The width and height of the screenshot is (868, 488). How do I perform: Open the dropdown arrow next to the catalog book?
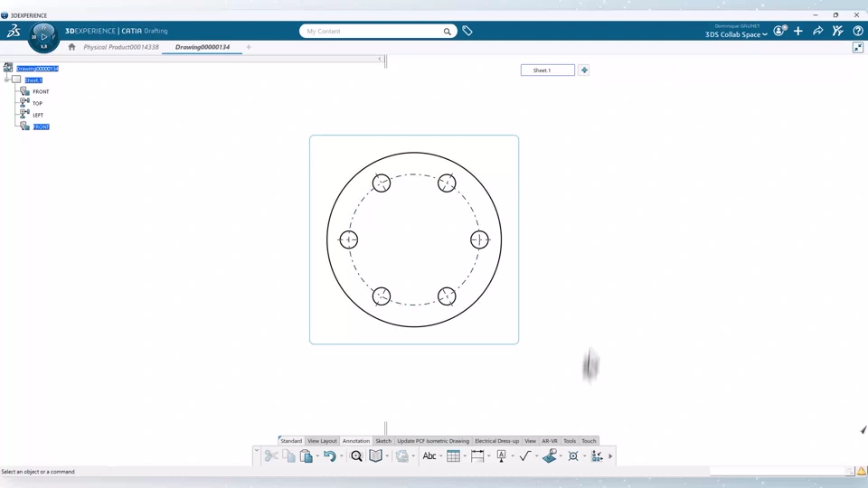[x=387, y=456]
